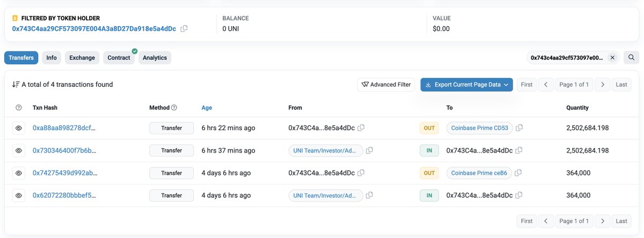Open token holder address 0x743C4aa29CF573097E004A3a8D27Da918e5a4dDc
This screenshot has height=238, width=644.
click(x=94, y=28)
